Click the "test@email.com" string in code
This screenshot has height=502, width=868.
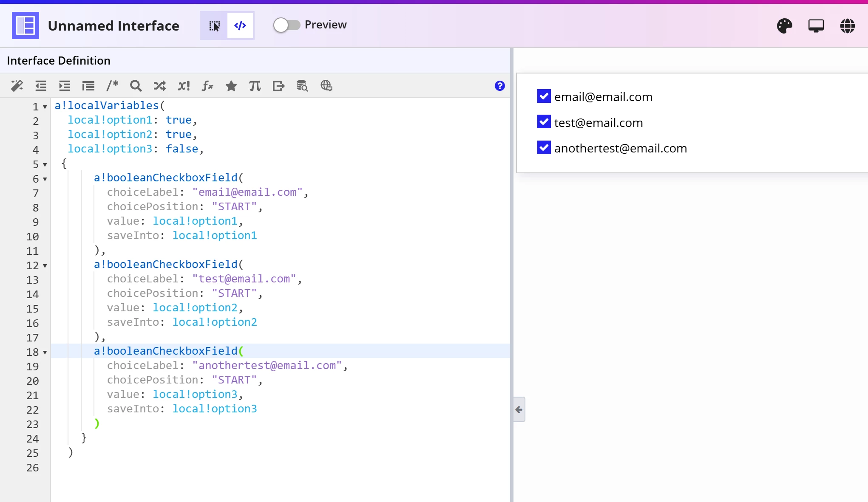click(x=244, y=279)
